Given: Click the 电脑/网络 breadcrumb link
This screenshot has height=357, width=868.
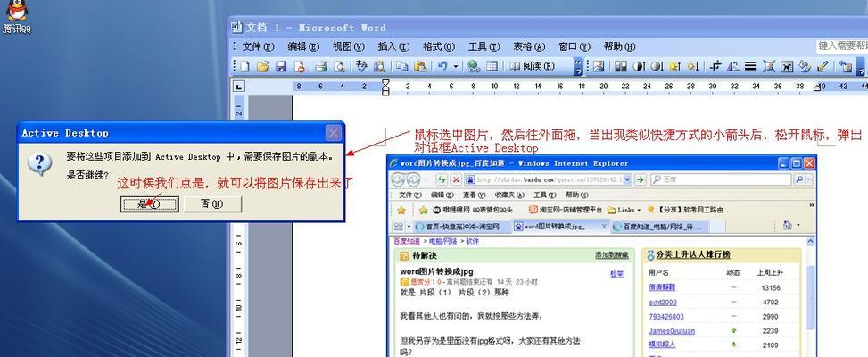Looking at the screenshot, I should coord(442,241).
